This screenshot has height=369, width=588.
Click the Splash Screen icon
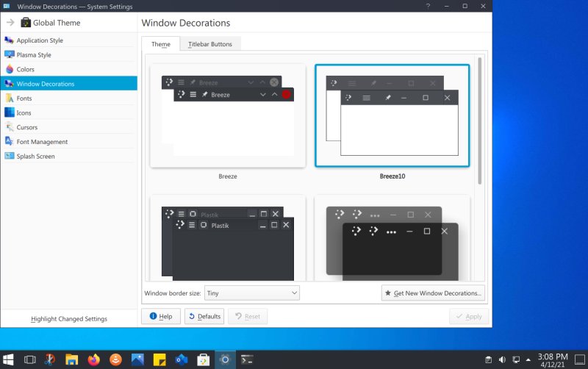(10, 156)
